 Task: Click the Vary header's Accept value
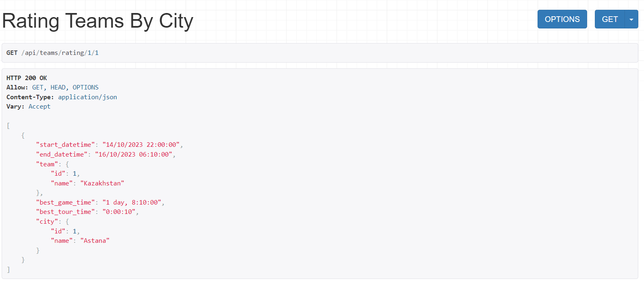click(39, 107)
